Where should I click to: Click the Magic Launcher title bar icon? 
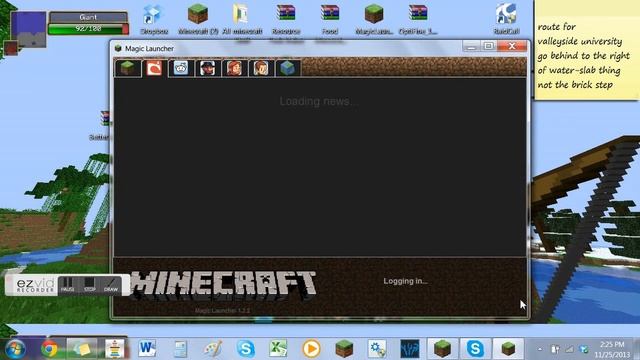118,49
